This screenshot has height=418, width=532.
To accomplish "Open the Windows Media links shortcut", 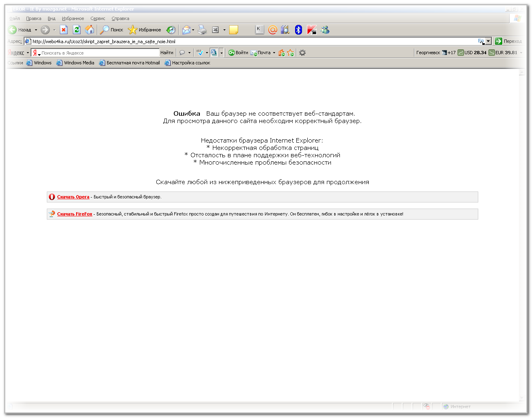I will pos(75,63).
